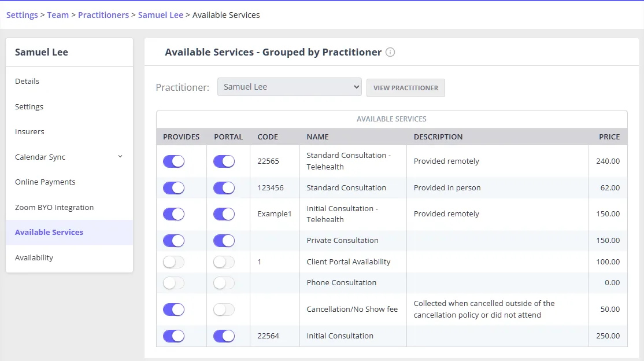Go to Insurers section
The image size is (644, 361).
tap(29, 131)
